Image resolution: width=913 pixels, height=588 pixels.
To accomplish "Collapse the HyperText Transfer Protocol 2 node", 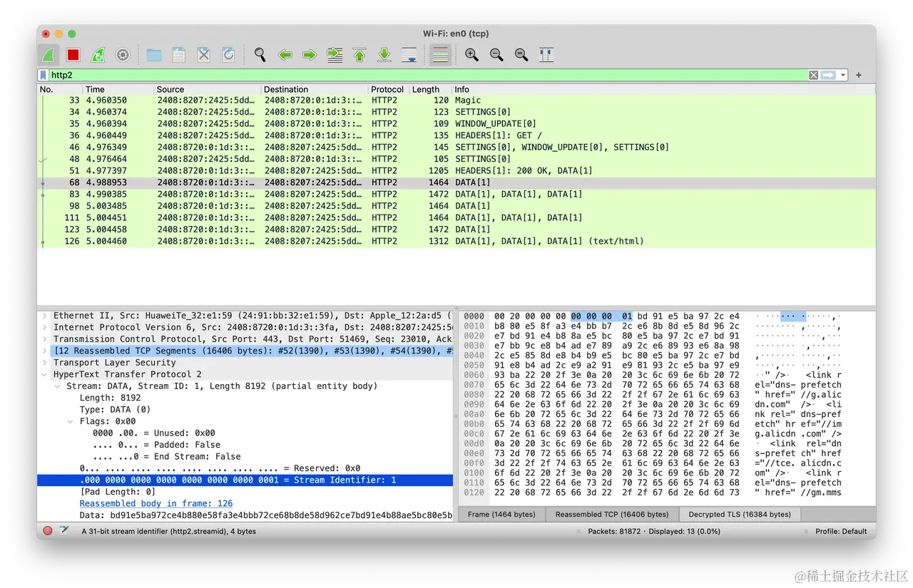I will (x=45, y=374).
